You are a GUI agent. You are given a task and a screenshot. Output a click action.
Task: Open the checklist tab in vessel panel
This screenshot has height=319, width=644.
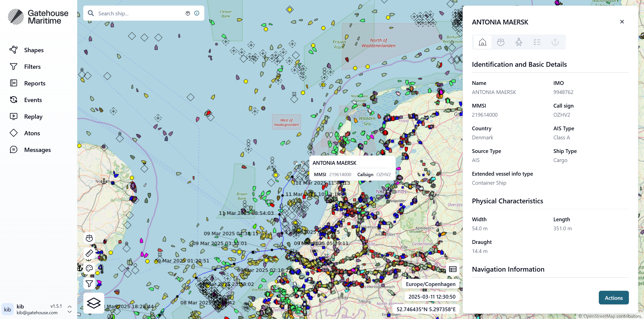537,42
